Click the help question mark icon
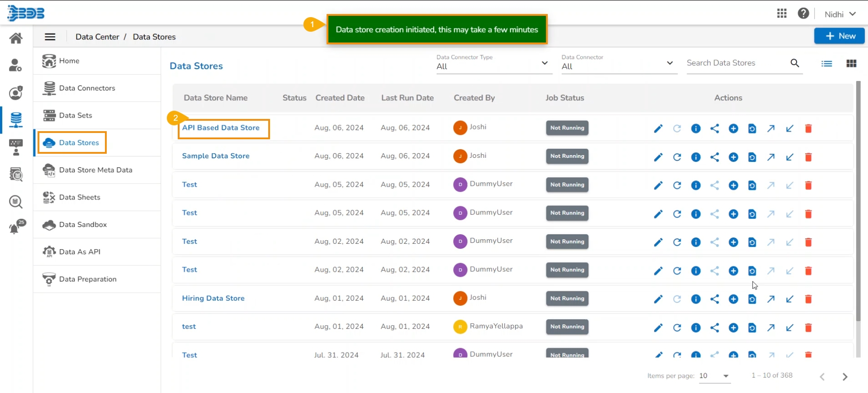Screen dimensions: 868x393 click(x=803, y=14)
